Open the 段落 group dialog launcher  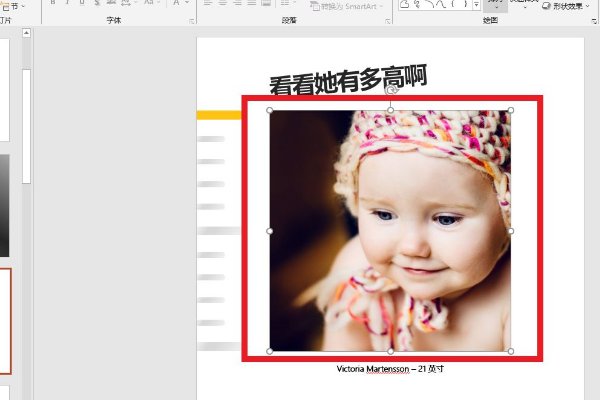[x=388, y=21]
